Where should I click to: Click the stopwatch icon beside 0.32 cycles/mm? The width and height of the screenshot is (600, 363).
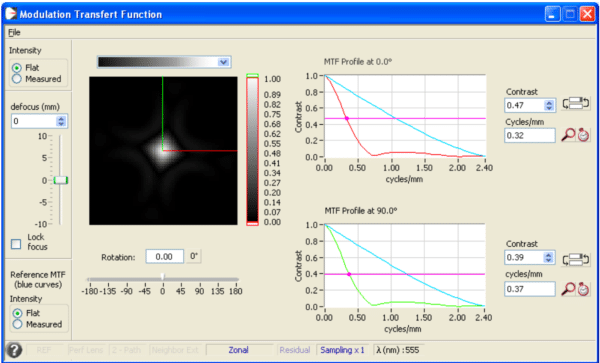coord(583,135)
